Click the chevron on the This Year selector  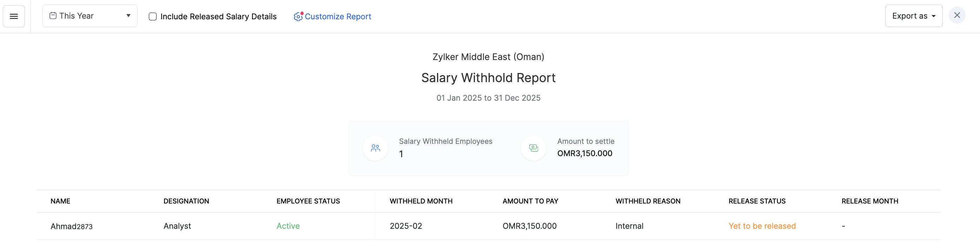128,15
